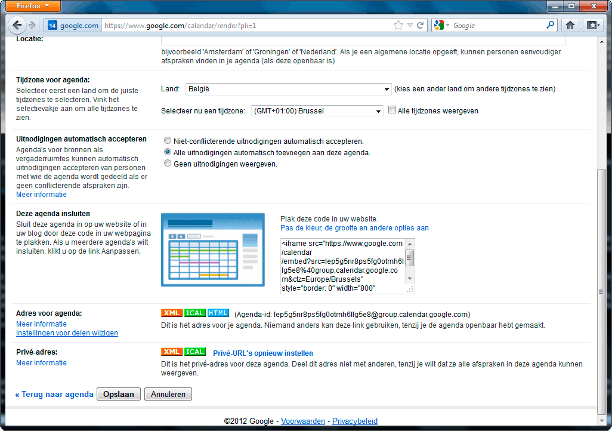Image resolution: width=612 pixels, height=431 pixels.
Task: Click the embedded calendar preview thumbnail
Action: [213, 249]
